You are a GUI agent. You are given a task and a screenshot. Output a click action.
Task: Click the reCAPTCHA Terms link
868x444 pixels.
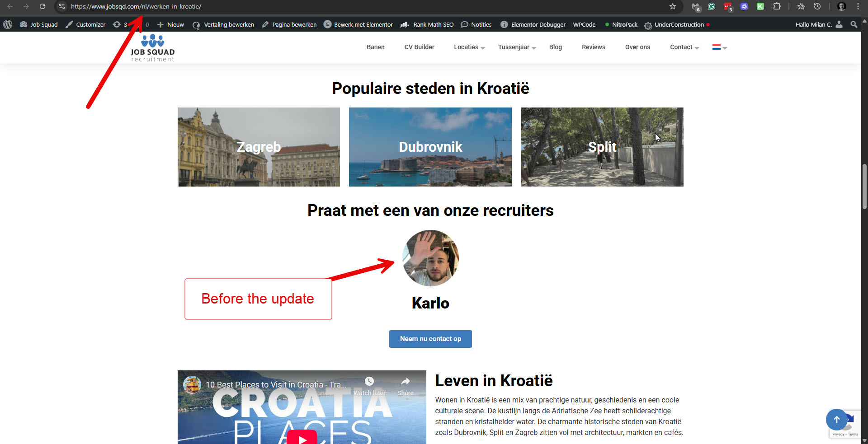pos(853,434)
